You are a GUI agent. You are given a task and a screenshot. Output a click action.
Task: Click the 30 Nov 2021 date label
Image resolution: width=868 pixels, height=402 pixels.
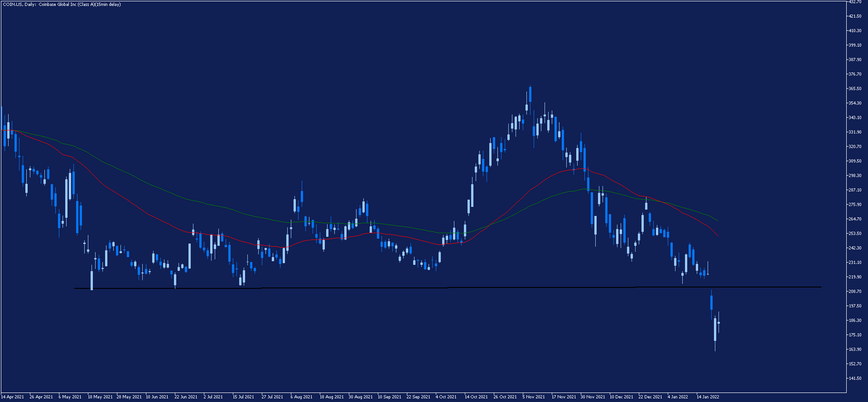pos(593,397)
